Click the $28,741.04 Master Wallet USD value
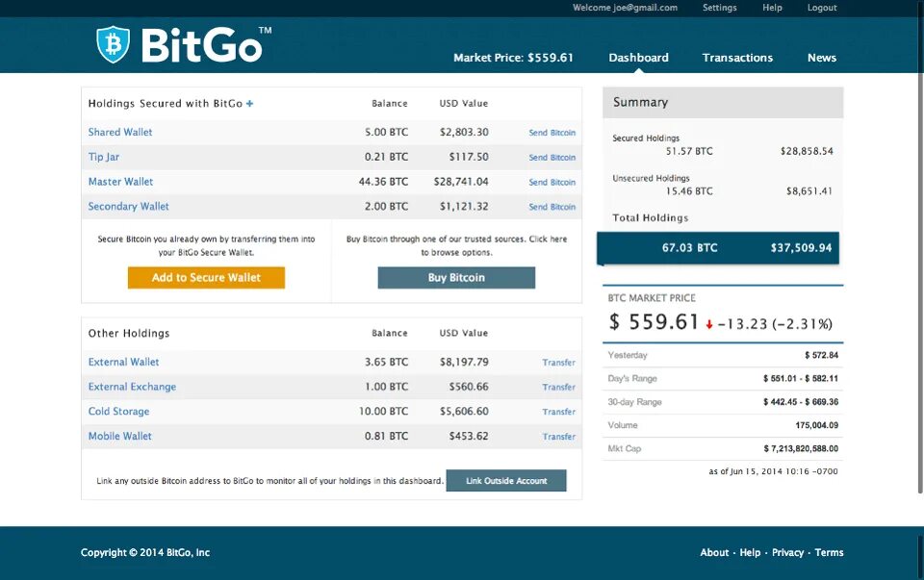This screenshot has height=580, width=924. coord(461,182)
